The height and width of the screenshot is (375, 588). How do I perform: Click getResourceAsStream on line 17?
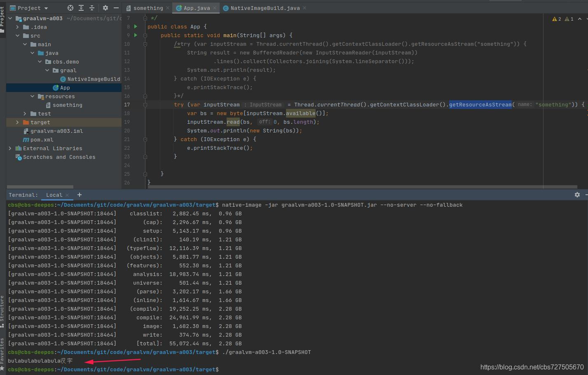(480, 105)
